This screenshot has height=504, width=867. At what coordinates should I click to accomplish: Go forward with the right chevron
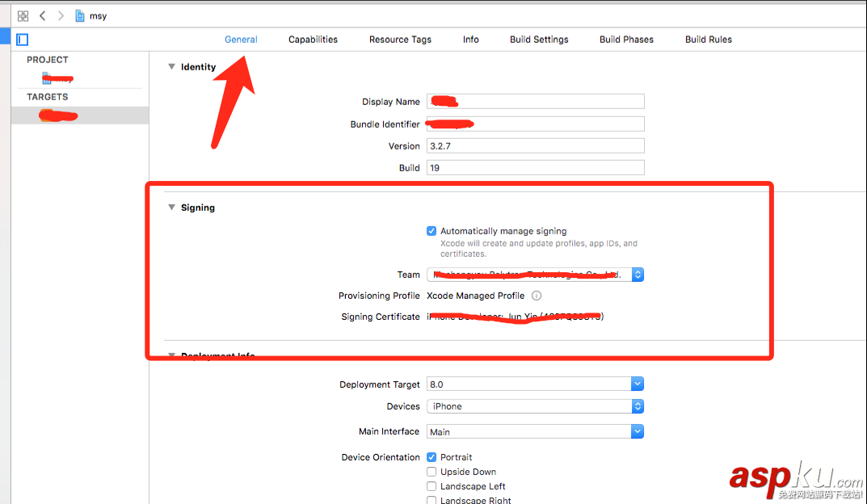[x=61, y=16]
